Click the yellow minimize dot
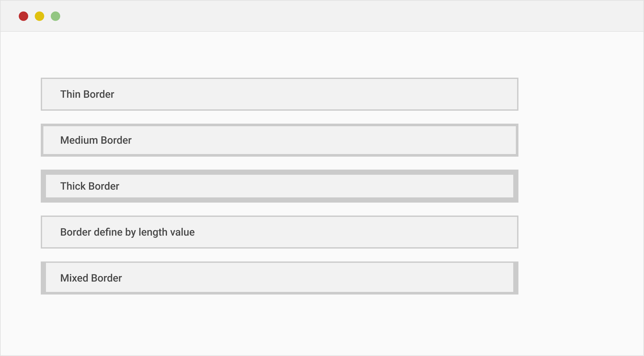 click(39, 16)
